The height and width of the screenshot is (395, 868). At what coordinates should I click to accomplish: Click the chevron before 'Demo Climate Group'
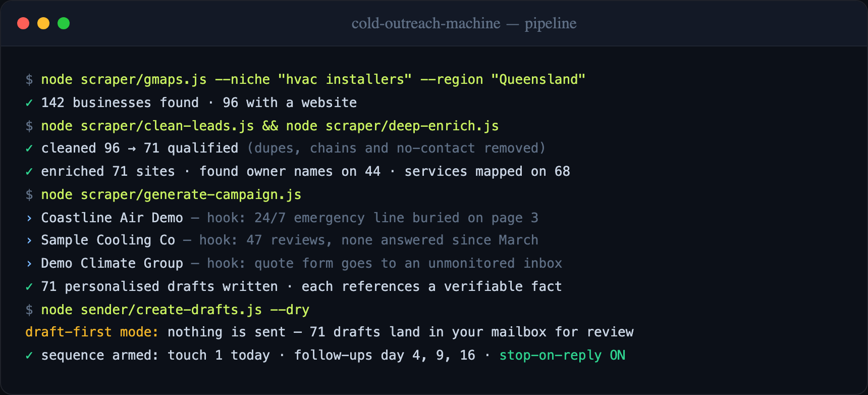[x=29, y=263]
